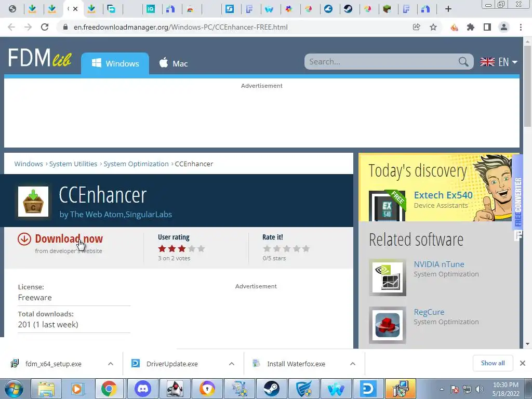Rate it with the fifth star
This screenshot has width=532, height=399.
306,249
